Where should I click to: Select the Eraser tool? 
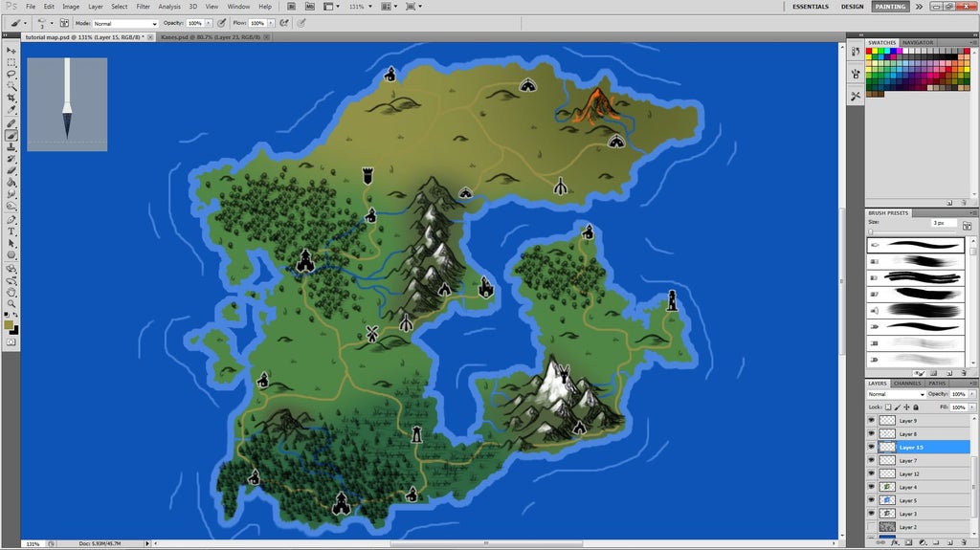(x=11, y=171)
